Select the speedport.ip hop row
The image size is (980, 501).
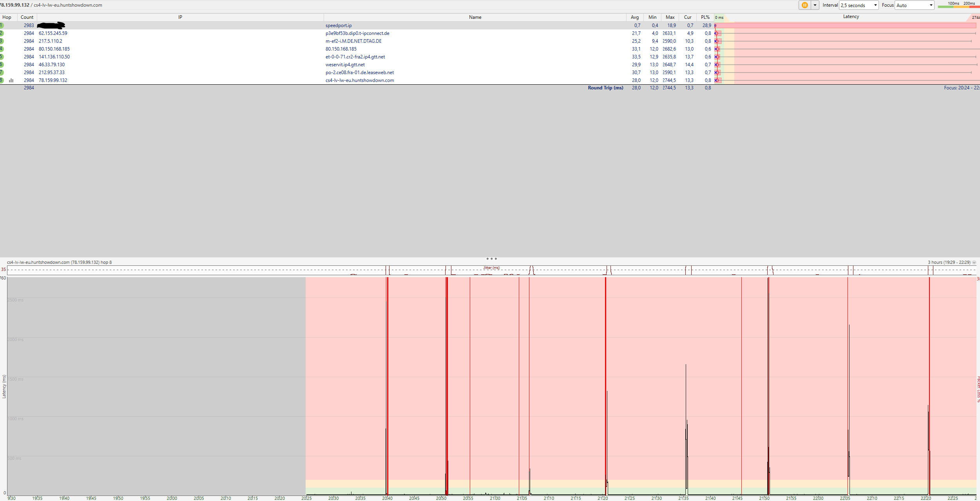coord(339,25)
